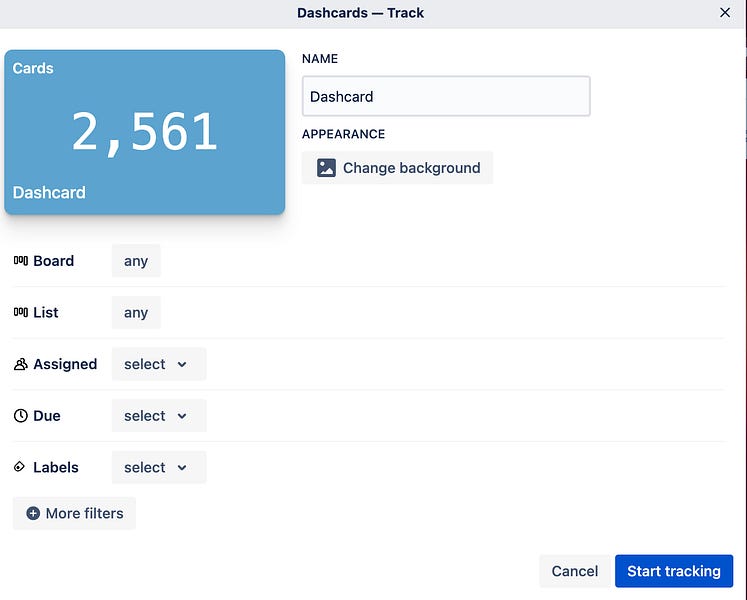
Task: Click the Cancel button
Action: pyautogui.click(x=575, y=571)
